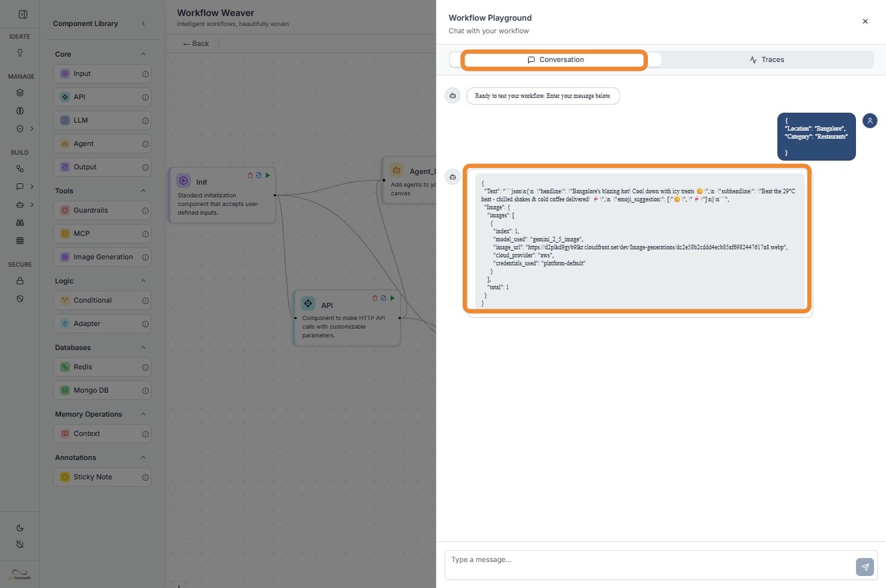
Task: Send the message with the paper-plane button
Action: click(865, 567)
